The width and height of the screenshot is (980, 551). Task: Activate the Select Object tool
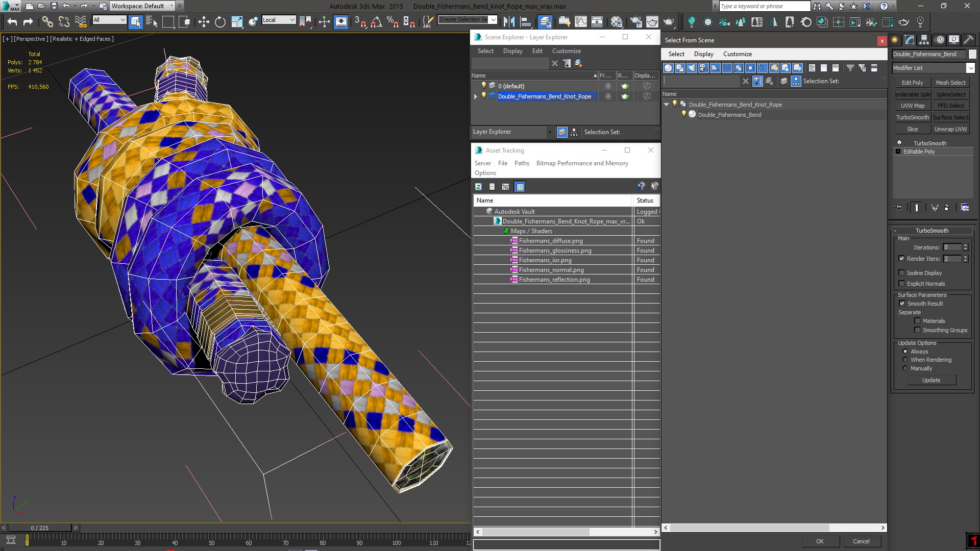point(135,22)
